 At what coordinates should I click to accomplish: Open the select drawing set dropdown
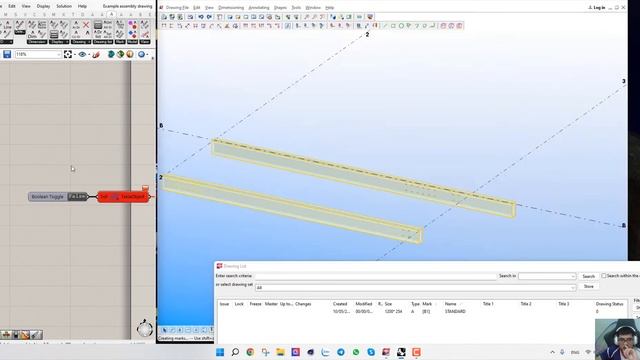coord(416,288)
